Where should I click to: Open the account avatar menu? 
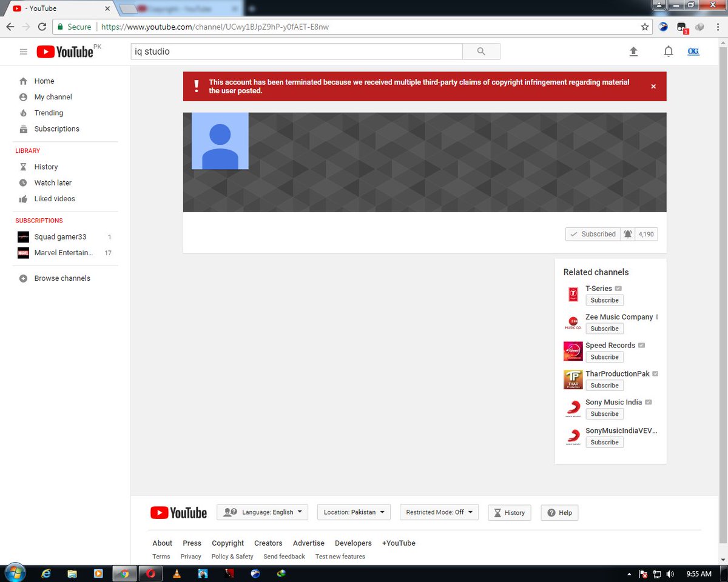point(693,52)
